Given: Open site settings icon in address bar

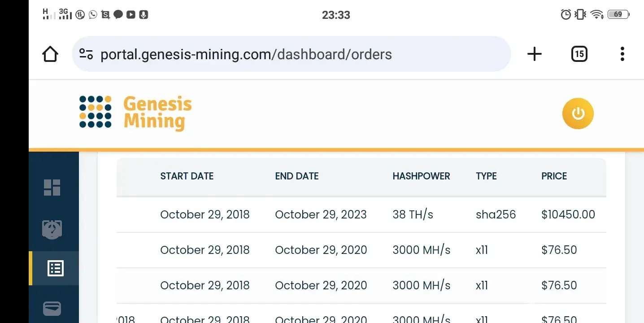Looking at the screenshot, I should (x=86, y=54).
